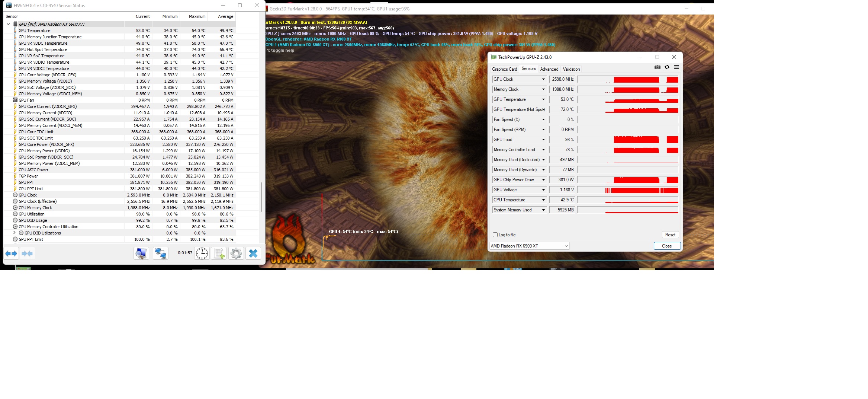Collapse the AMD Radeon RX 6900 XT sensor group
The image size is (868, 399).
coord(8,24)
